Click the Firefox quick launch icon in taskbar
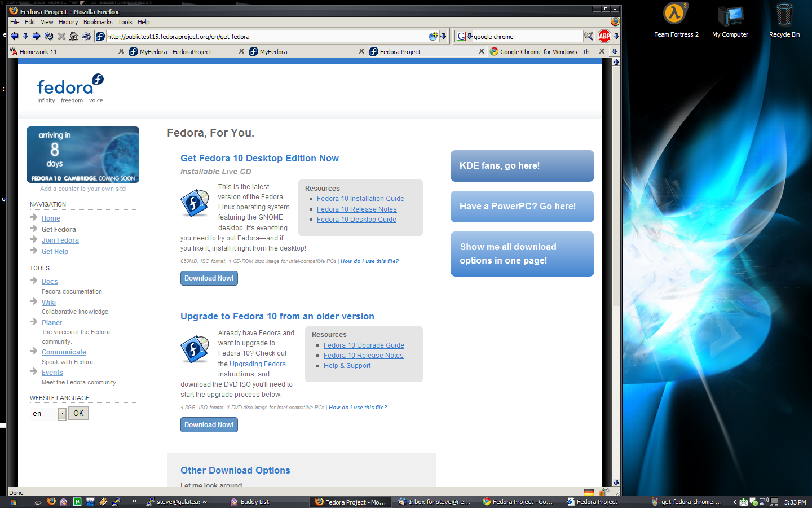This screenshot has width=812, height=508. (x=51, y=501)
